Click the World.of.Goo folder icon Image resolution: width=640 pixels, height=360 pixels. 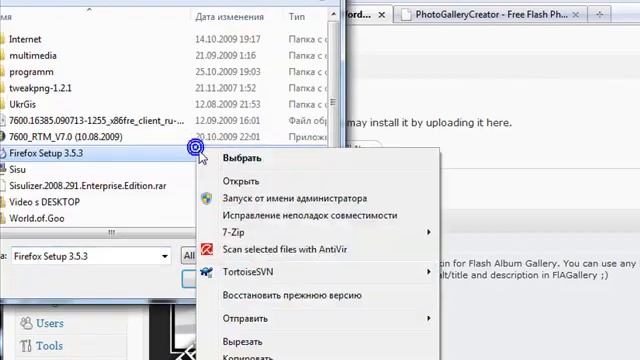pos(2,218)
